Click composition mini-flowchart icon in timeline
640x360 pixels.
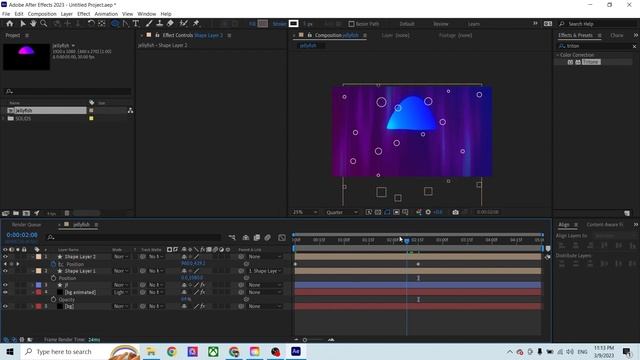click(x=232, y=237)
